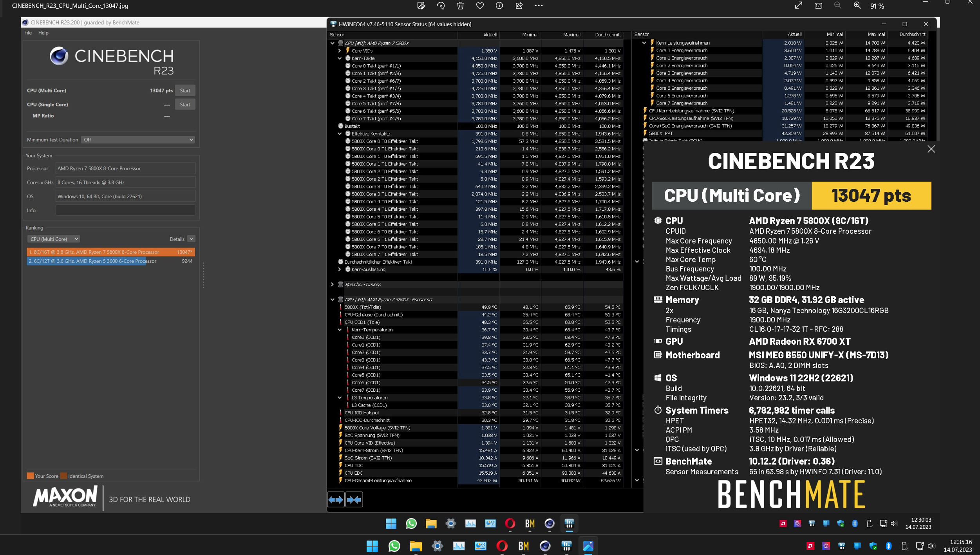Click the empty Info input field
Image resolution: width=980 pixels, height=555 pixels.
[125, 210]
